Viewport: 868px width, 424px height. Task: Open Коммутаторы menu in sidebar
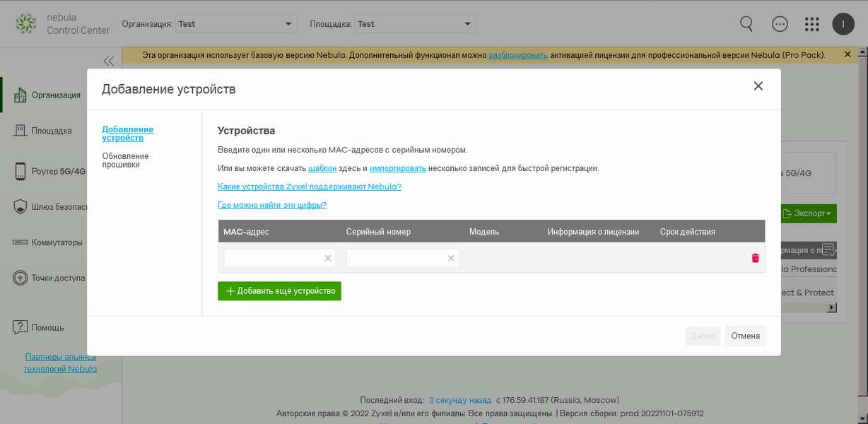coord(57,242)
